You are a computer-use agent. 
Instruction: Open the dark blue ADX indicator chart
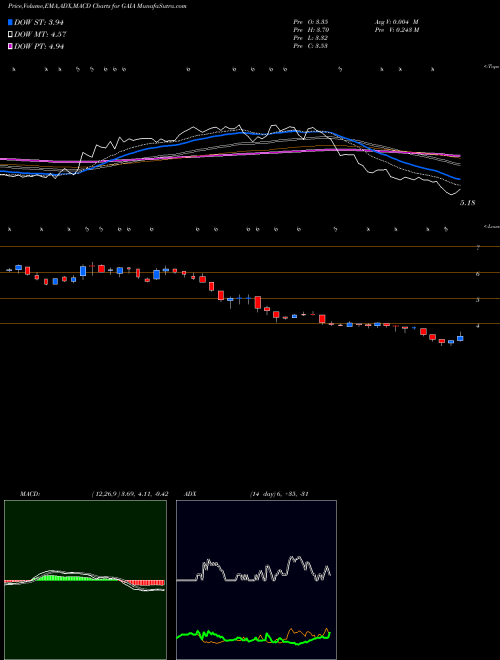click(x=256, y=580)
